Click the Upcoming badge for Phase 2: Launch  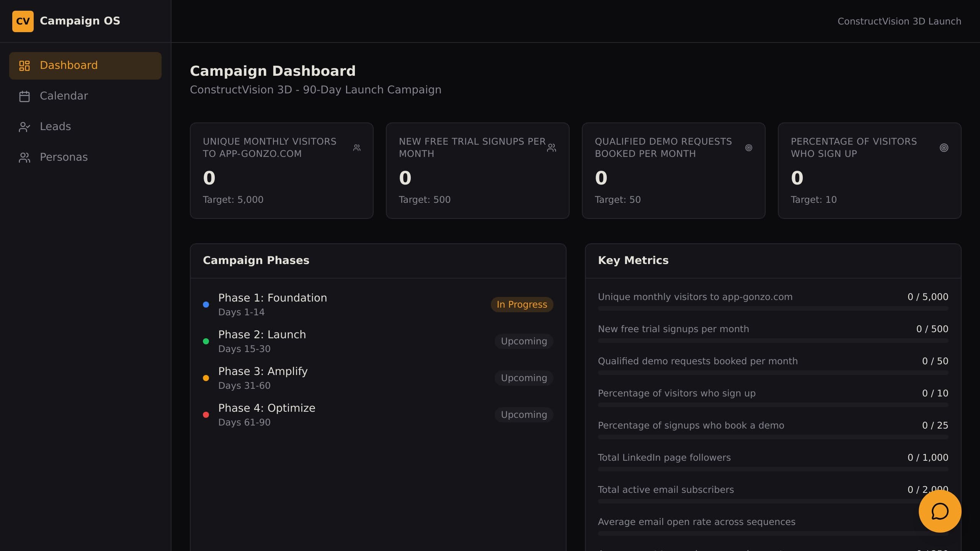(524, 341)
